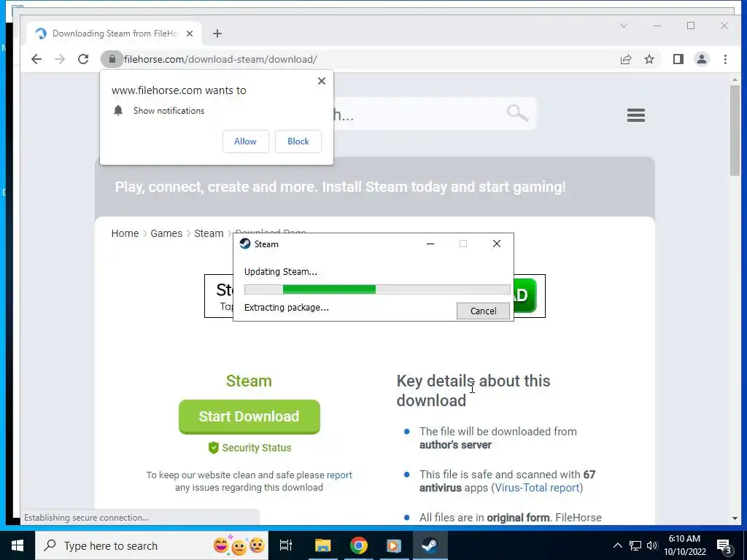Close the Steam updater dialog
Image resolution: width=747 pixels, height=560 pixels.
[496, 244]
